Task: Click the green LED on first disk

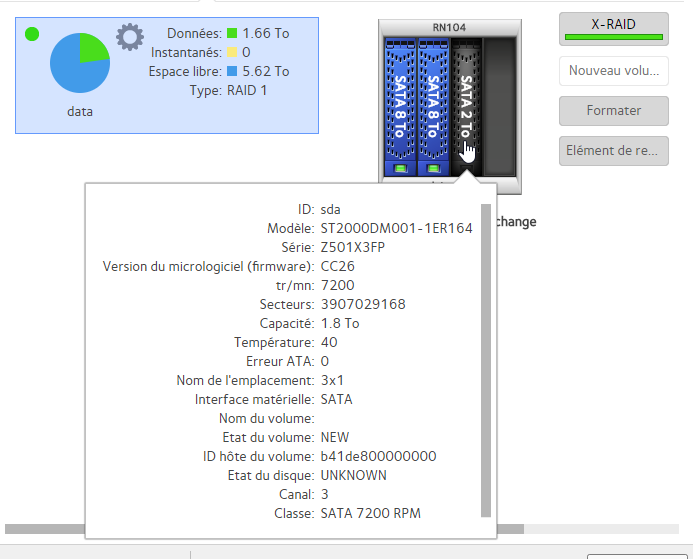Action: [x=400, y=168]
